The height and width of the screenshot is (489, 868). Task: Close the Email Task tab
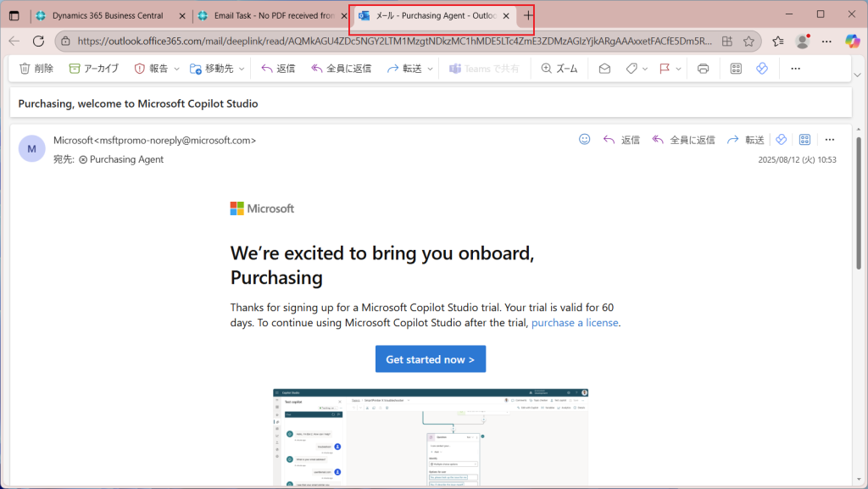(344, 16)
